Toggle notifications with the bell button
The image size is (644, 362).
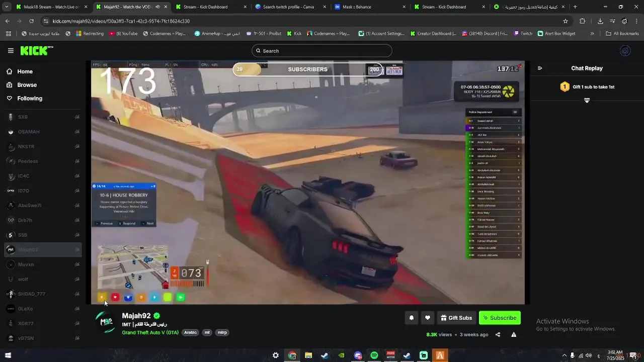(x=412, y=318)
